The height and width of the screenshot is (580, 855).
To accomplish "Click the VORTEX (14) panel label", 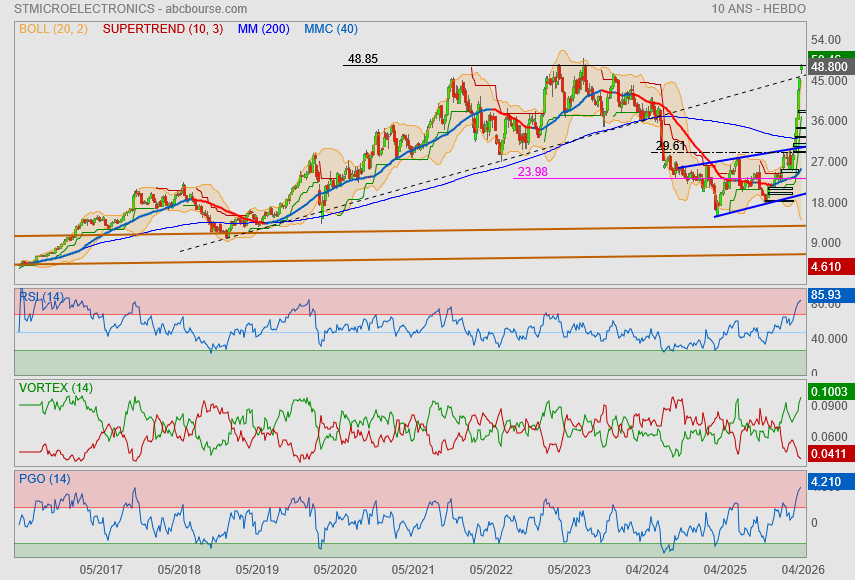I will point(56,388).
